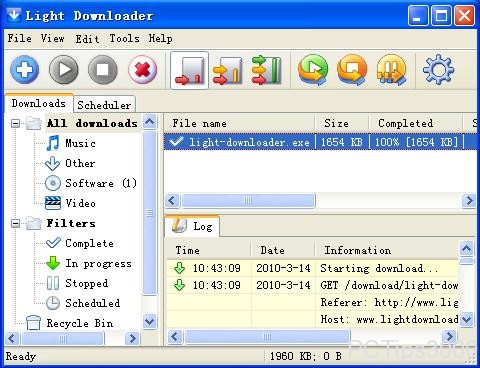Viewport: 480px width, 368px height.
Task: Sort by the Completed column header
Action: pos(415,123)
